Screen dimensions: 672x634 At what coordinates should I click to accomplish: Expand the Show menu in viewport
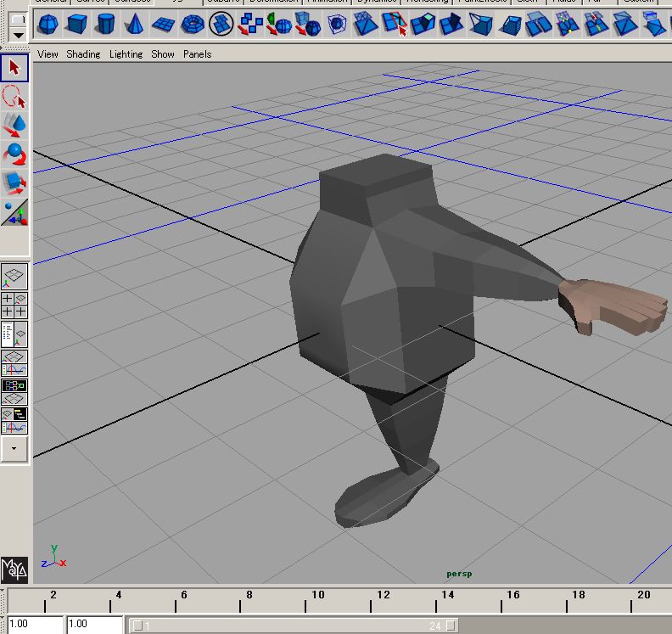[163, 54]
